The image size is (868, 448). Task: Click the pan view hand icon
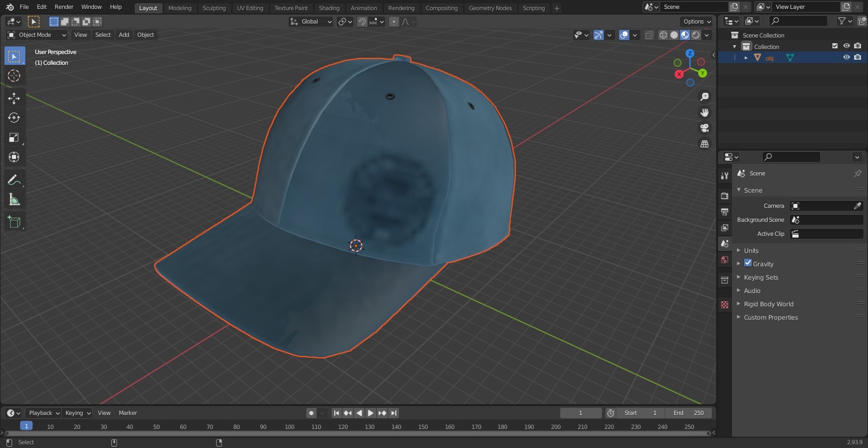pos(704,112)
